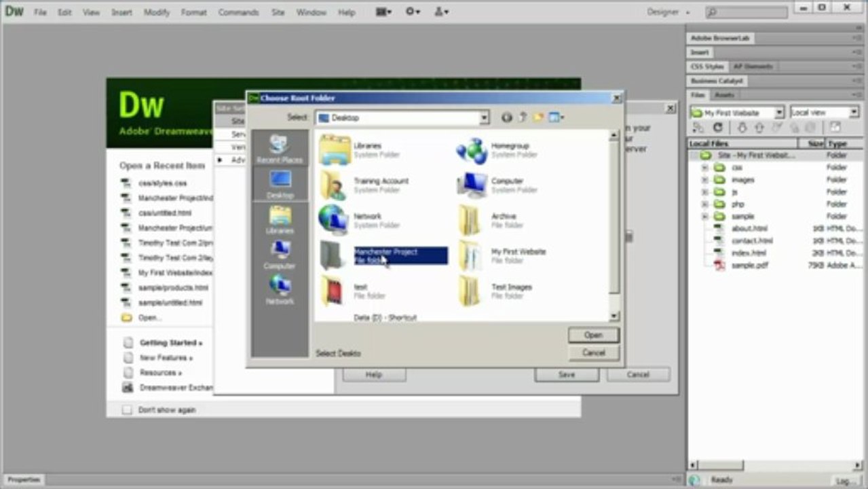The image size is (868, 489).
Task: Open the Modify menu
Action: coord(157,12)
